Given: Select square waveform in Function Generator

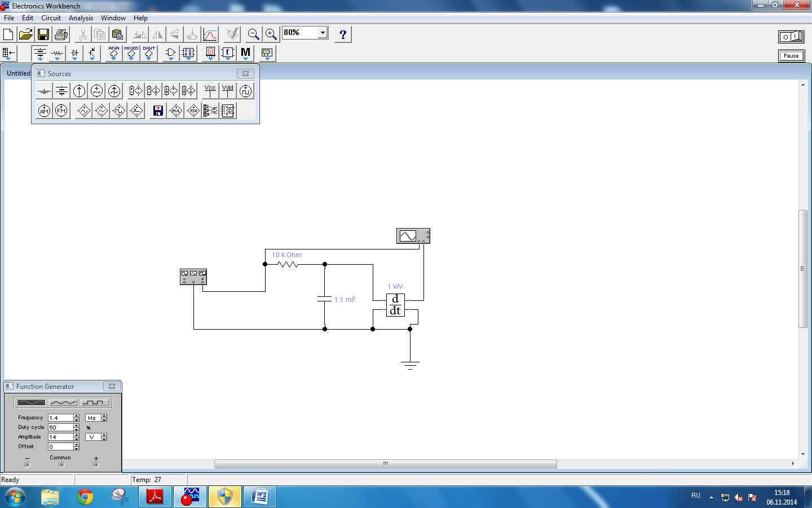Looking at the screenshot, I should tap(95, 402).
